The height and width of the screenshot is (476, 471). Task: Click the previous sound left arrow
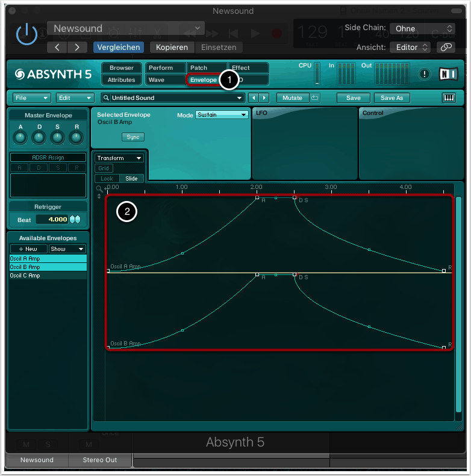[254, 97]
